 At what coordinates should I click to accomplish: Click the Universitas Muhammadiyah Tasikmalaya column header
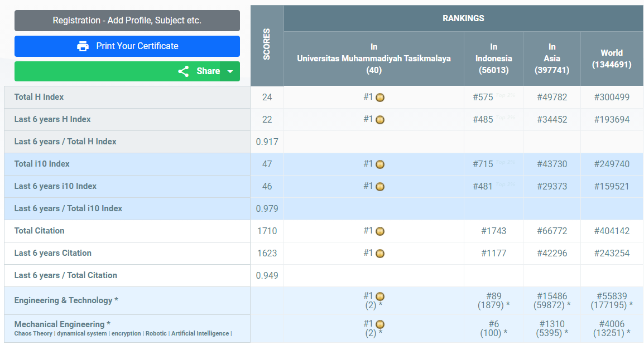click(x=374, y=59)
